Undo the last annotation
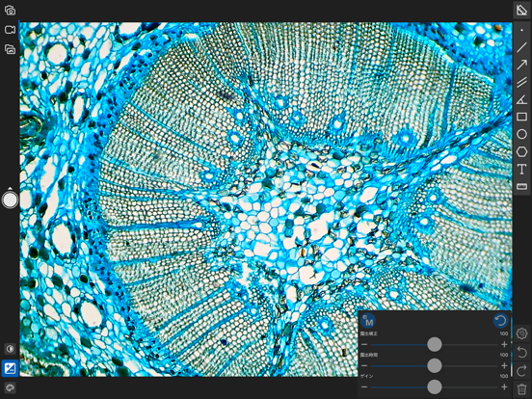The width and height of the screenshot is (532, 399). pos(521,352)
